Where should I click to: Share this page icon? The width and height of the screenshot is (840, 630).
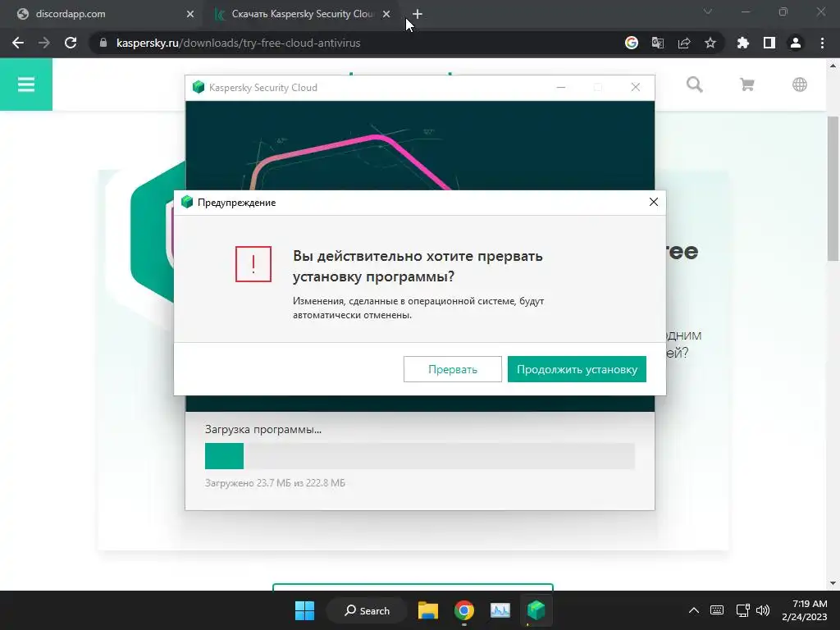pyautogui.click(x=684, y=43)
